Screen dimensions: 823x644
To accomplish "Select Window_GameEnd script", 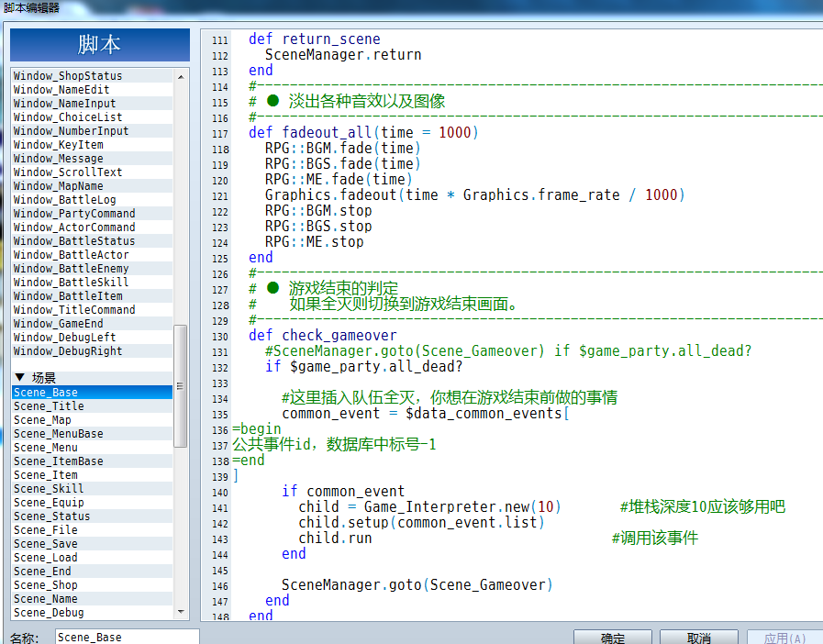I will pos(92,323).
